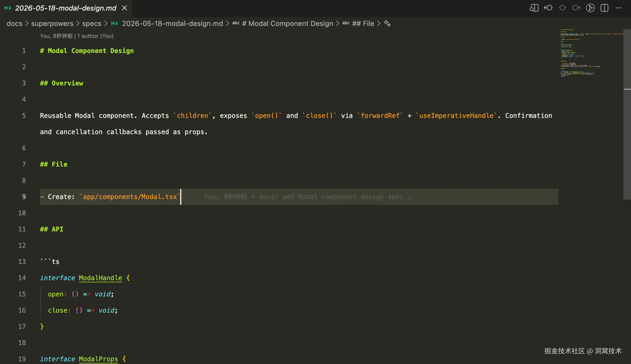Viewport: 631px width, 364px height.
Task: Click the "## API" heading
Action: click(x=52, y=229)
